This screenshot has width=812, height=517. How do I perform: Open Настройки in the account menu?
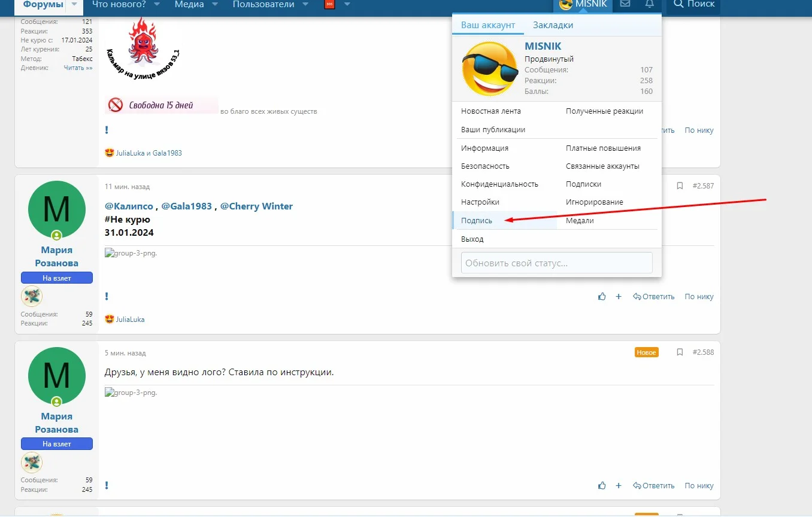(480, 202)
